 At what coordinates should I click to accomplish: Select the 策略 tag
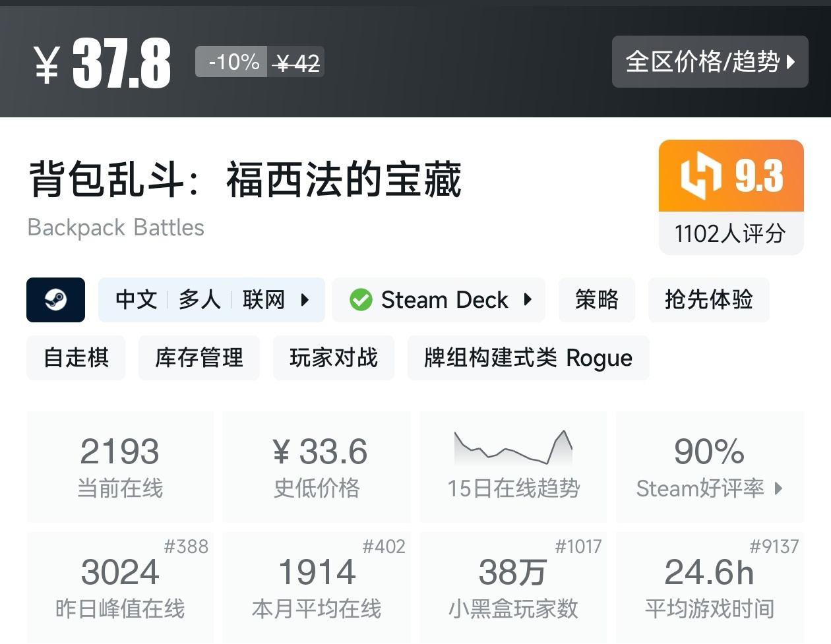[597, 300]
